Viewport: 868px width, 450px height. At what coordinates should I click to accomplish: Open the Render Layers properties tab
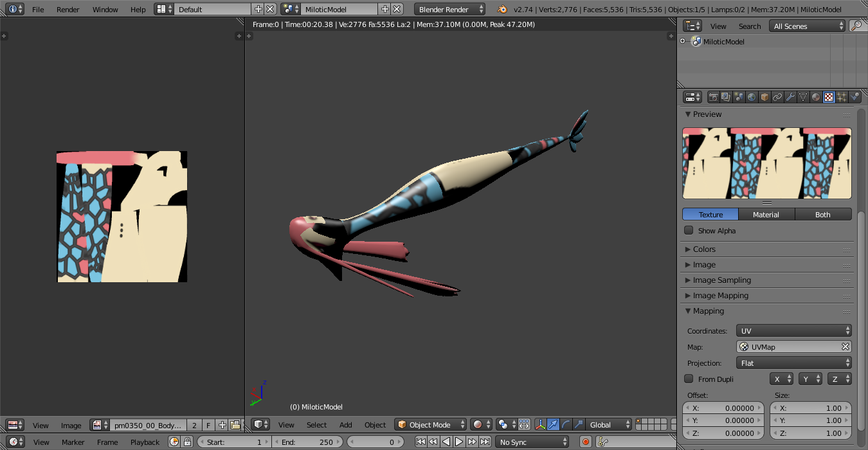point(726,97)
